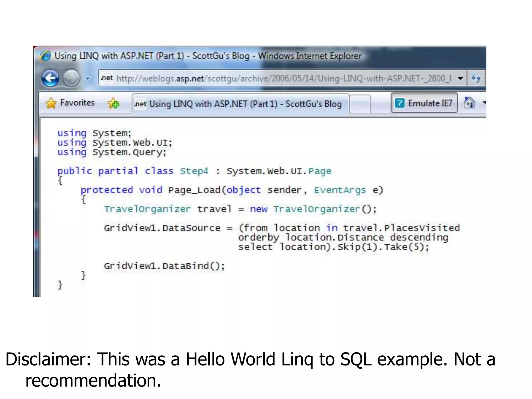Click the .net site icon in address bar

tap(107, 78)
